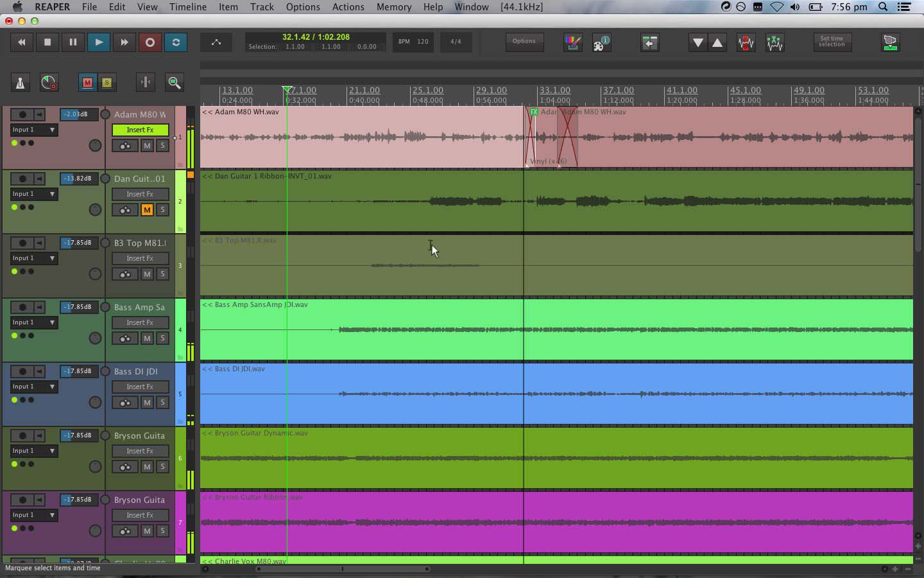
Task: Solo the Adam M80 track
Action: [162, 146]
